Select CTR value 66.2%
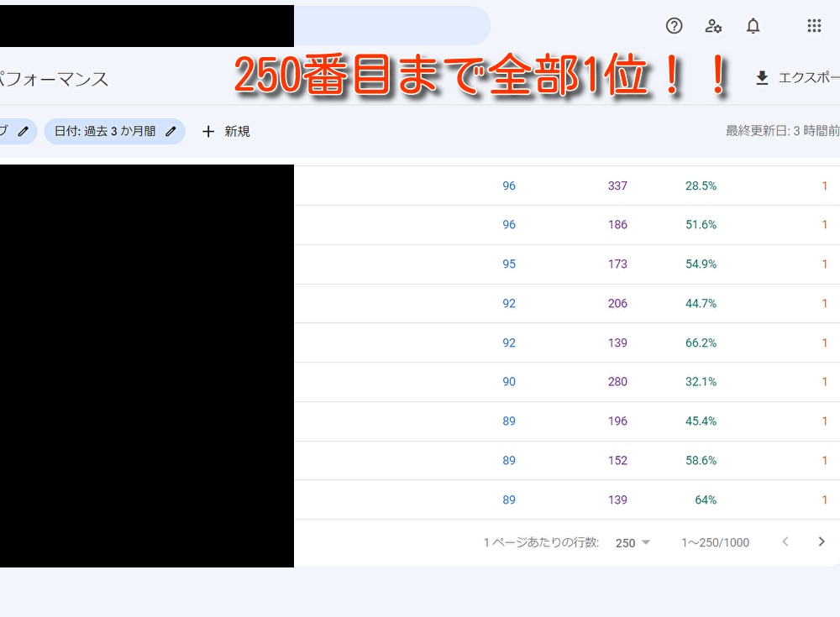 tap(701, 342)
